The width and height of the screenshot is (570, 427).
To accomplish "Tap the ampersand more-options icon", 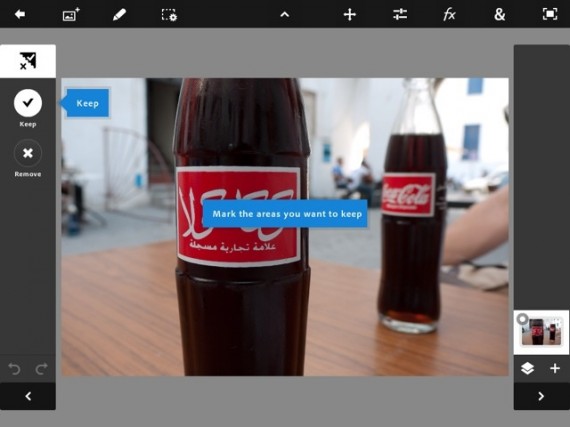I will (499, 15).
